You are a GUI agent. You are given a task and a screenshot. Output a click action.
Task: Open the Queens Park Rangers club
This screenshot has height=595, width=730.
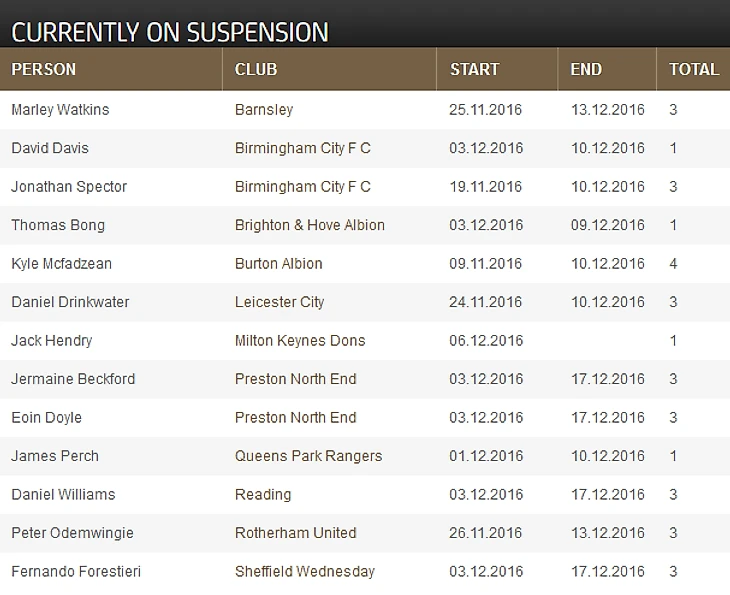point(309,456)
